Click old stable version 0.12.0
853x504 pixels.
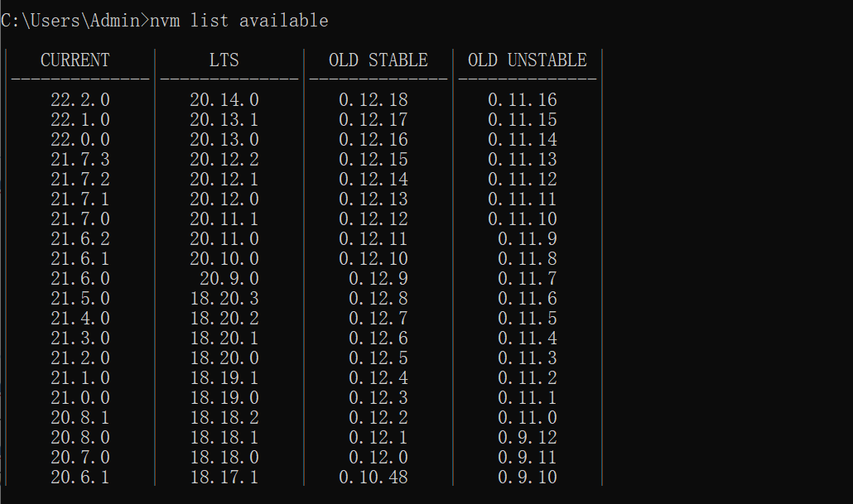point(378,458)
